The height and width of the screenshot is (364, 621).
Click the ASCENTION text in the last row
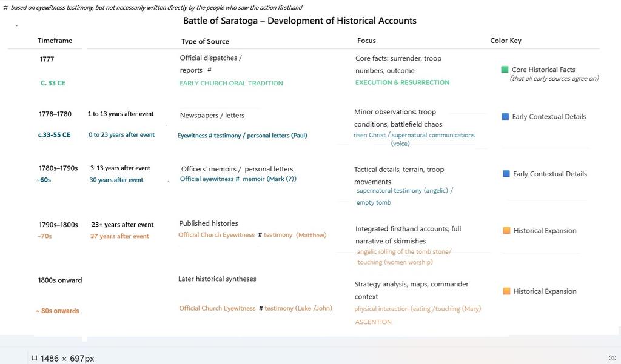(374, 322)
